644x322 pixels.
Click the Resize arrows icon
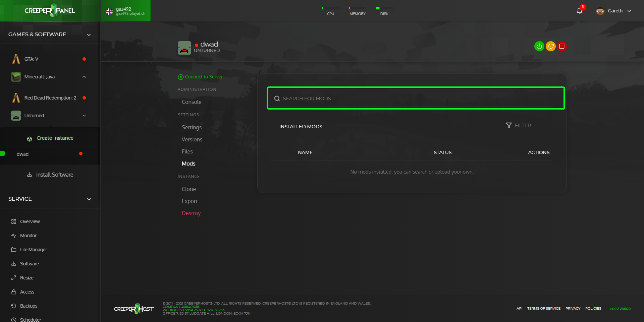pyautogui.click(x=14, y=278)
